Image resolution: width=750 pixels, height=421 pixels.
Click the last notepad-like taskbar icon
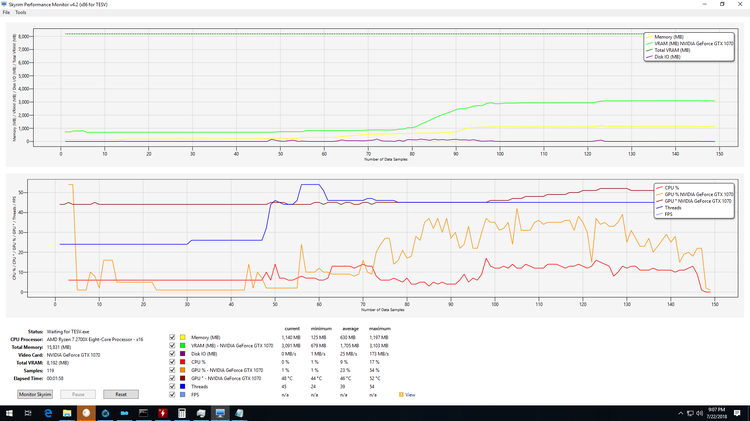[239, 413]
